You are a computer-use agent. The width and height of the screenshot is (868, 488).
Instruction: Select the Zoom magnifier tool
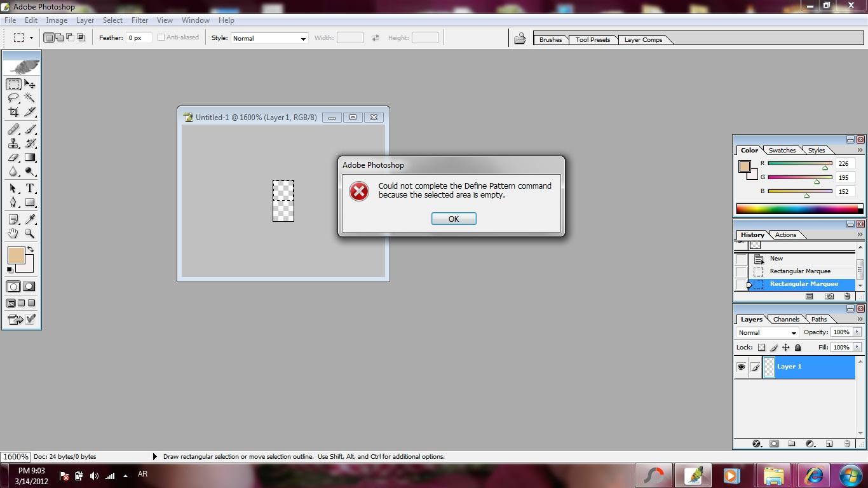click(30, 233)
